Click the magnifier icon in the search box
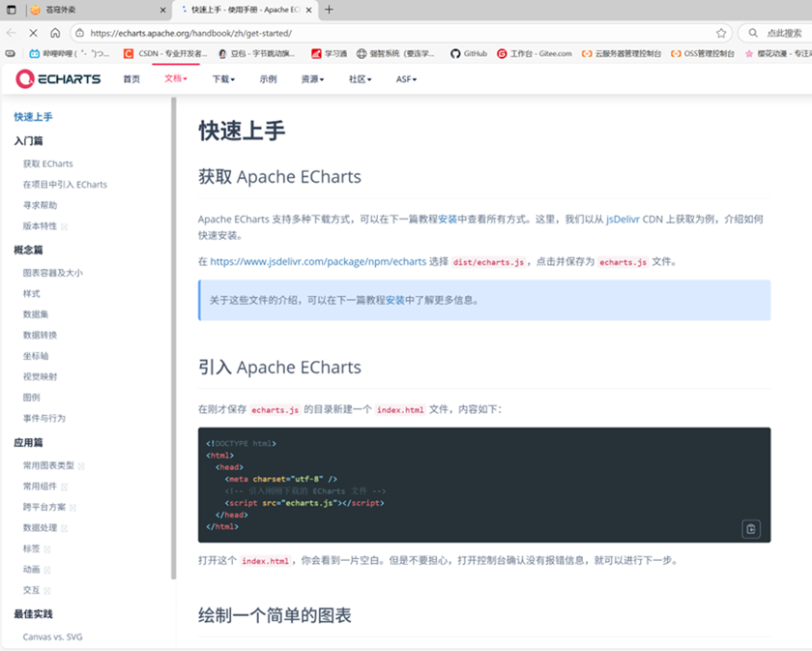Screen dimensions: 812x651 point(753,33)
